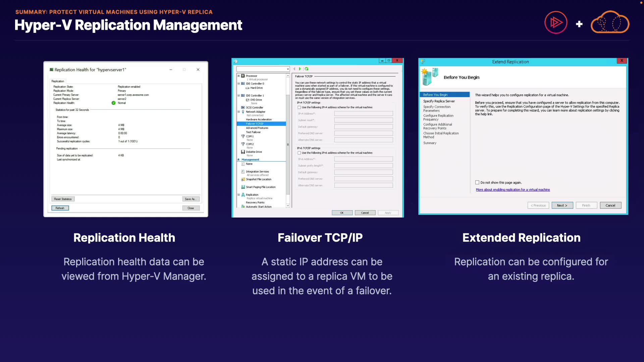
Task: Click the Smart Paging File Location icon
Action: [243, 187]
